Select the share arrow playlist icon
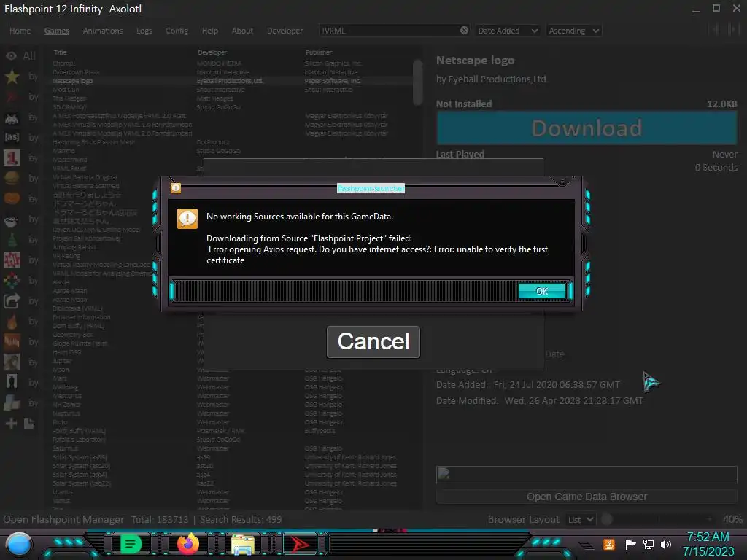This screenshot has width=747, height=560. tap(12, 301)
